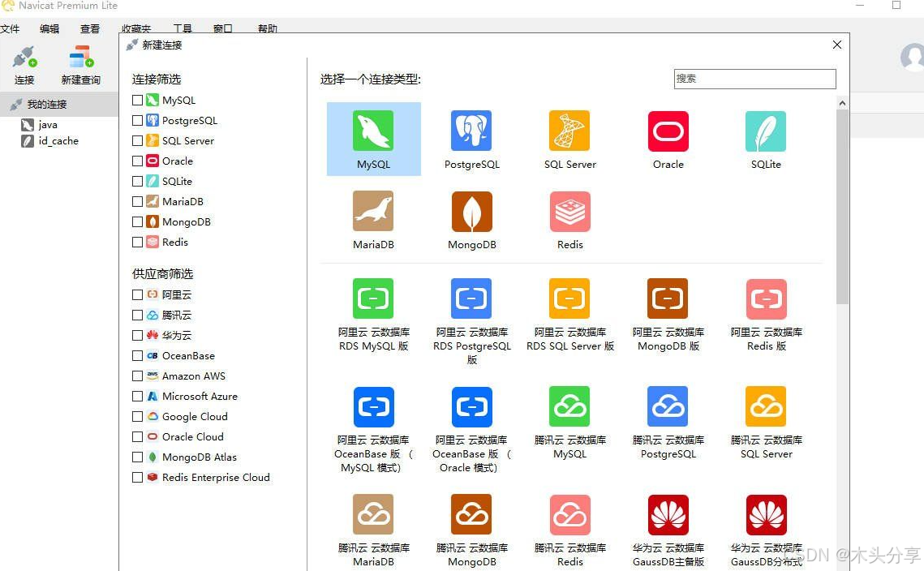924x571 pixels.
Task: Click the vertical scrollbar thumb of connection types
Action: [x=842, y=207]
